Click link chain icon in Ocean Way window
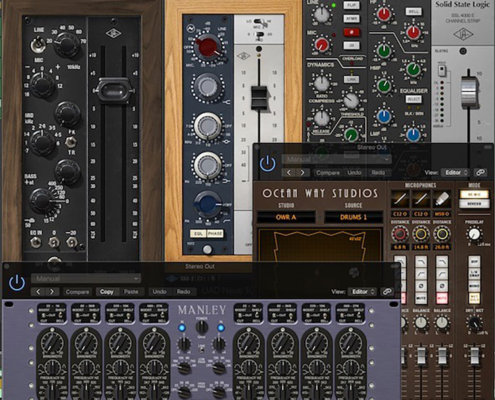 [480, 173]
